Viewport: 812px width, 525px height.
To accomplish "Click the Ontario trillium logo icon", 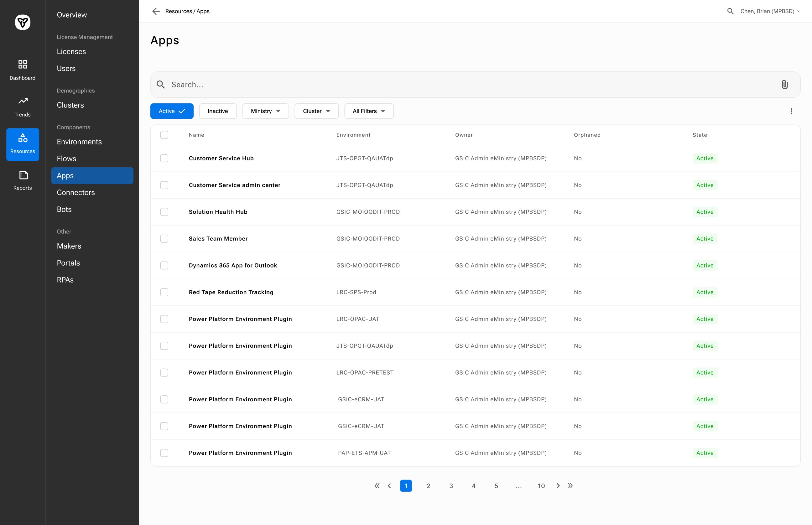I will click(23, 23).
